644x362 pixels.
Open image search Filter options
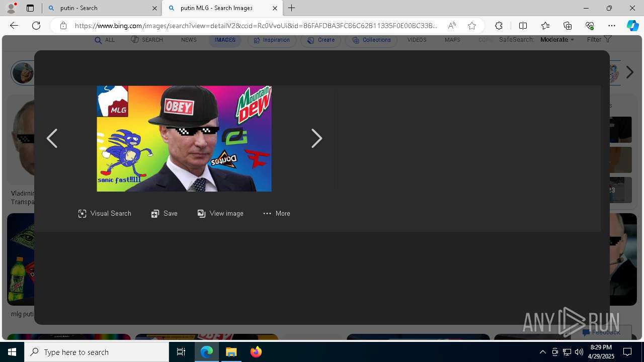(599, 39)
